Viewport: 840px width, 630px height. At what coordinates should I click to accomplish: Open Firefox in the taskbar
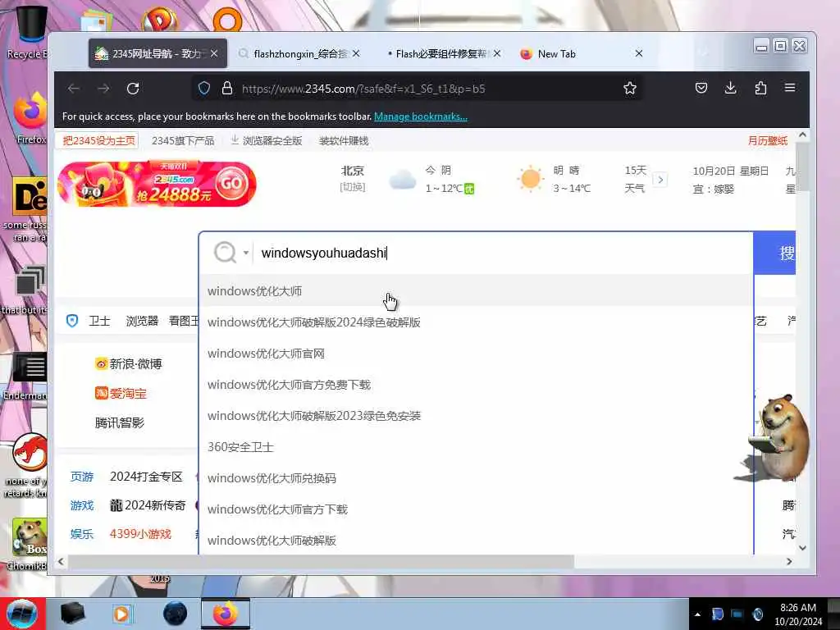pos(226,614)
